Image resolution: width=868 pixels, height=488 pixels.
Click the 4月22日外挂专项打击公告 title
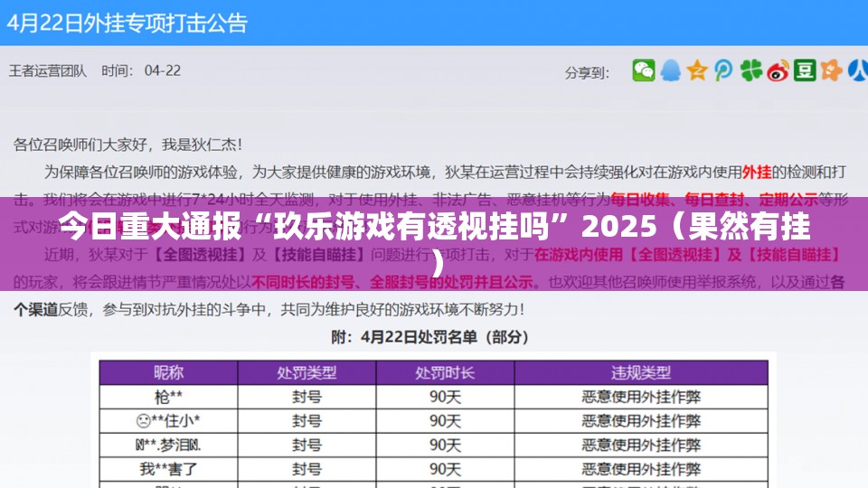pos(127,23)
